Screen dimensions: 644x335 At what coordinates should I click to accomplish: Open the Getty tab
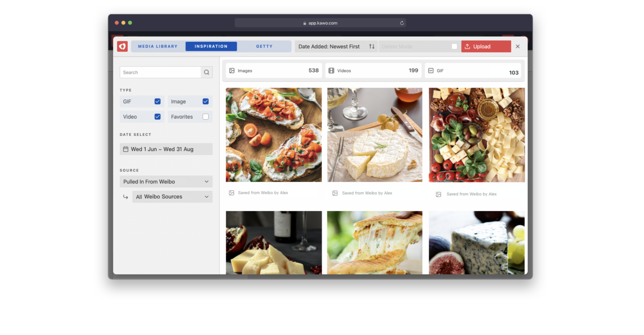tap(264, 46)
